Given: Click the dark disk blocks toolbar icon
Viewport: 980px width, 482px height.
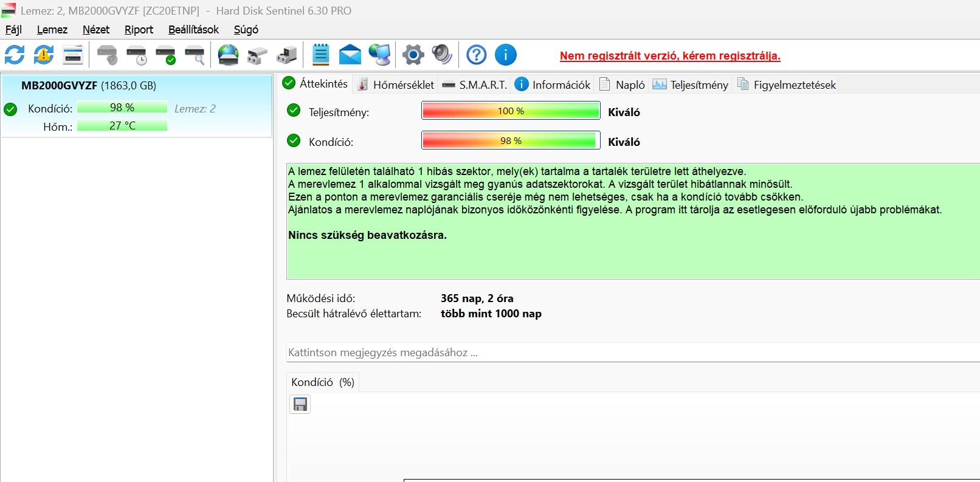Looking at the screenshot, I should click(287, 55).
